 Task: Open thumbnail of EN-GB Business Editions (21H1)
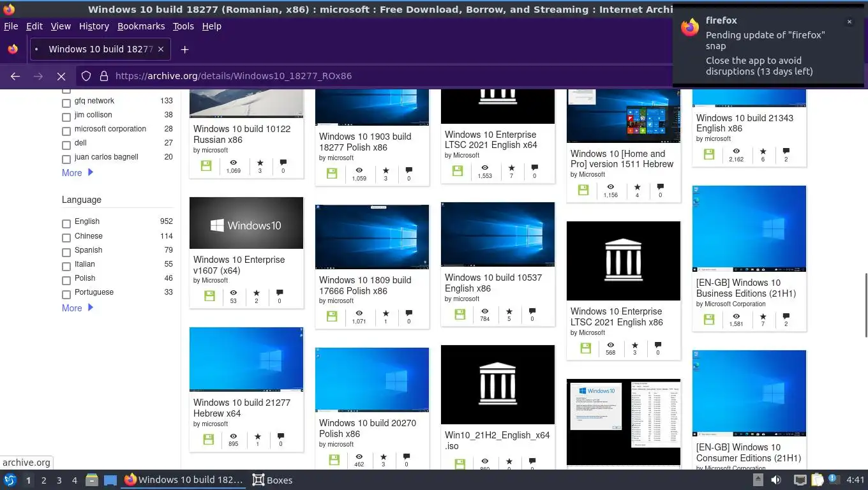click(x=749, y=228)
